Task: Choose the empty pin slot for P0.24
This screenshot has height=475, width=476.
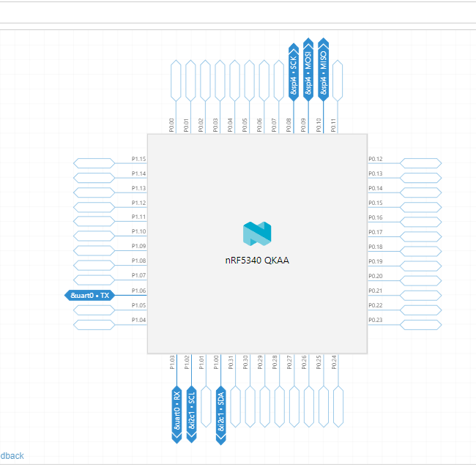Action: click(x=338, y=406)
